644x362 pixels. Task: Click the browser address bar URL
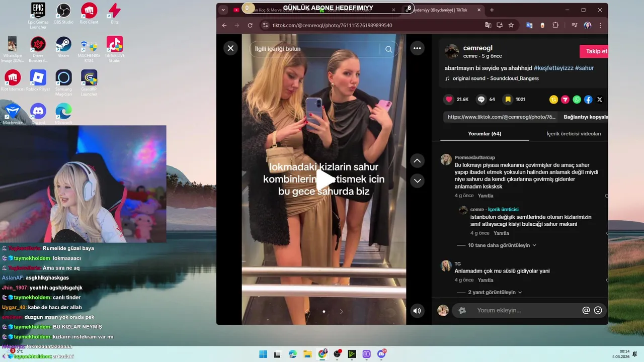(332, 25)
